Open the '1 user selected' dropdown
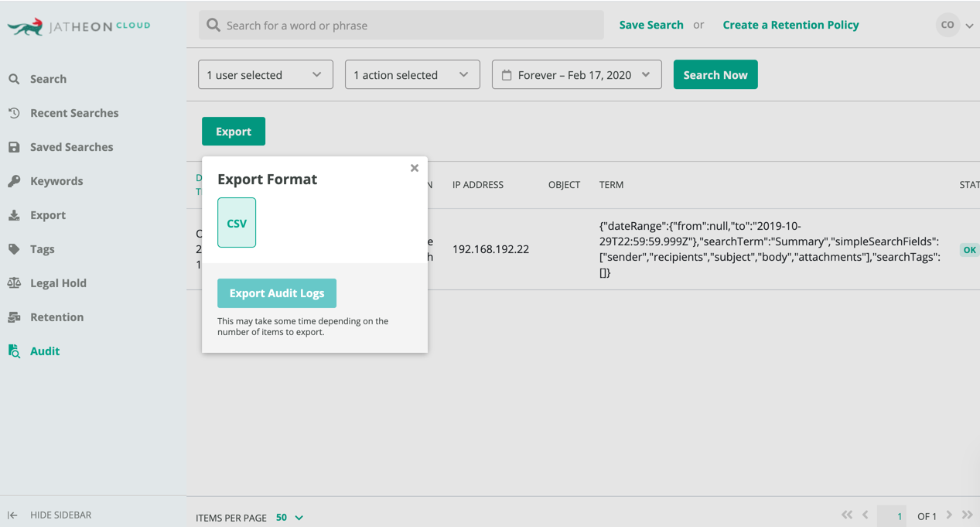980x527 pixels. tap(265, 75)
